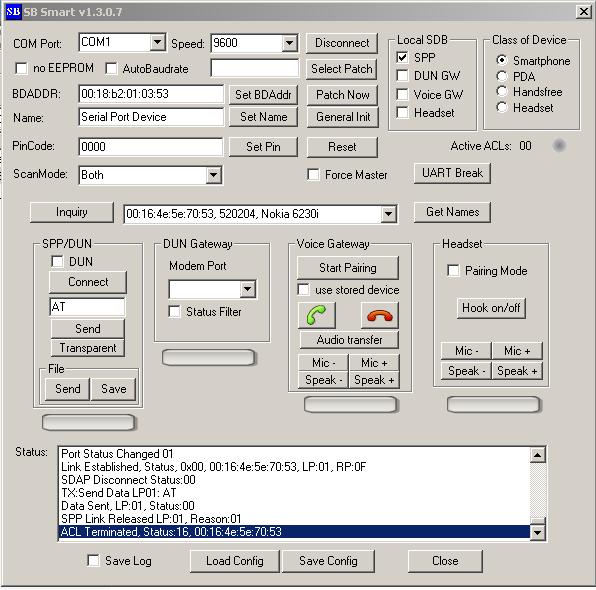This screenshot has height=590, width=596.
Task: Click the Set Pin button
Action: pyautogui.click(x=263, y=147)
